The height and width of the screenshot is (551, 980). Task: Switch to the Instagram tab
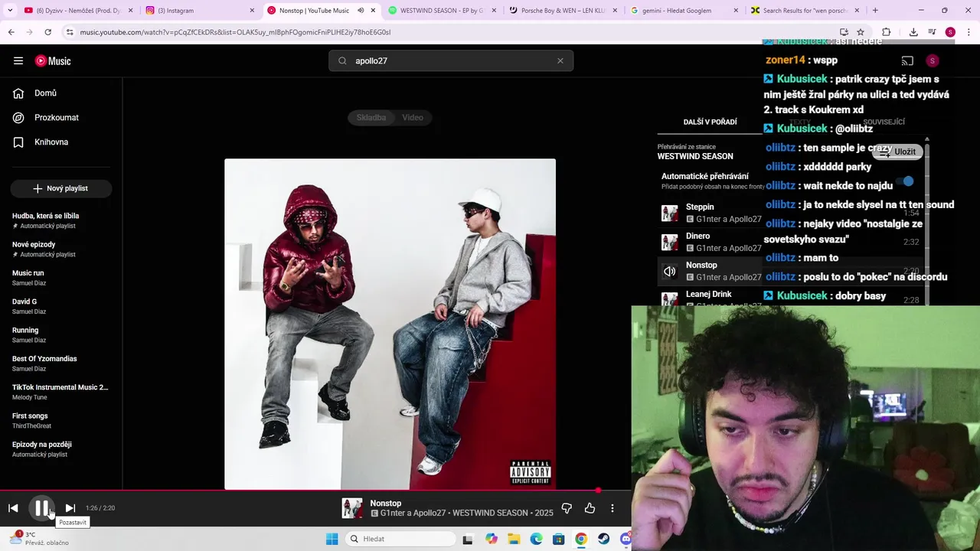point(201,11)
